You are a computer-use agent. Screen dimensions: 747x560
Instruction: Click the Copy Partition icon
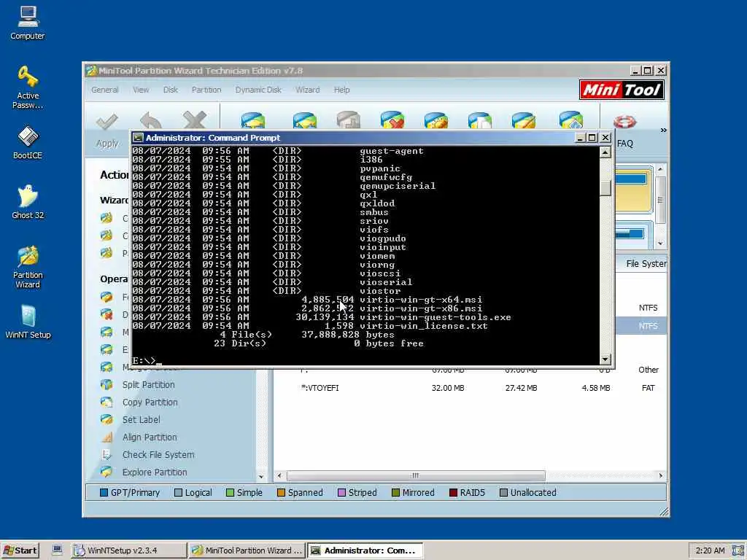coord(107,402)
